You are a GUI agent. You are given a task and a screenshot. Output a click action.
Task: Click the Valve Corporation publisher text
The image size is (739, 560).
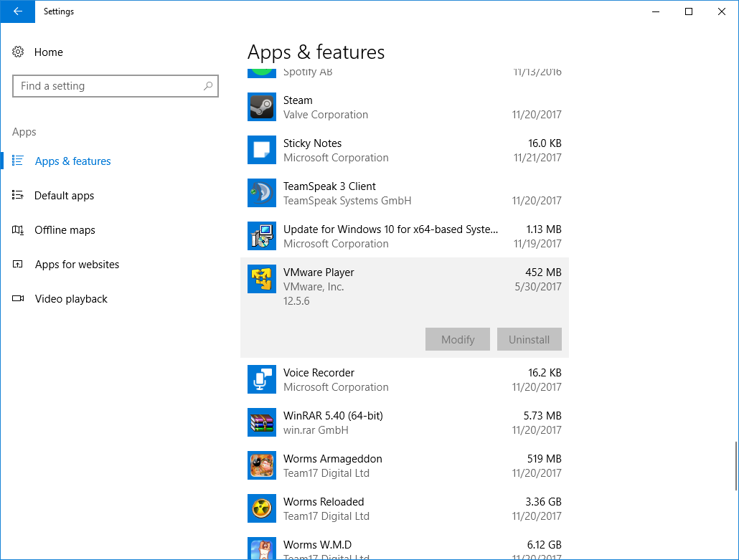pos(326,115)
